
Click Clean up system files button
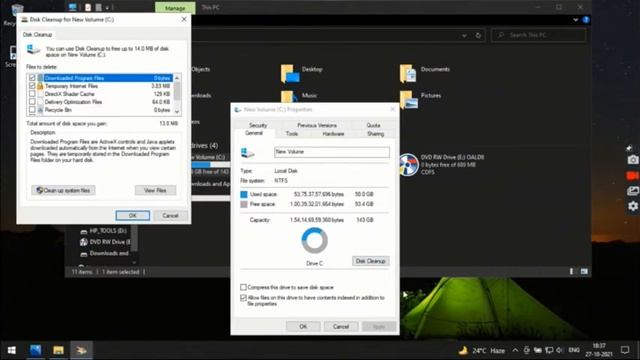pos(63,190)
